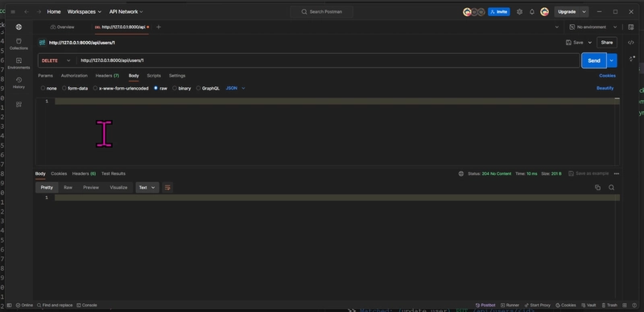Open a new request tab with plus
Screen dimensions: 644x312
(159, 27)
